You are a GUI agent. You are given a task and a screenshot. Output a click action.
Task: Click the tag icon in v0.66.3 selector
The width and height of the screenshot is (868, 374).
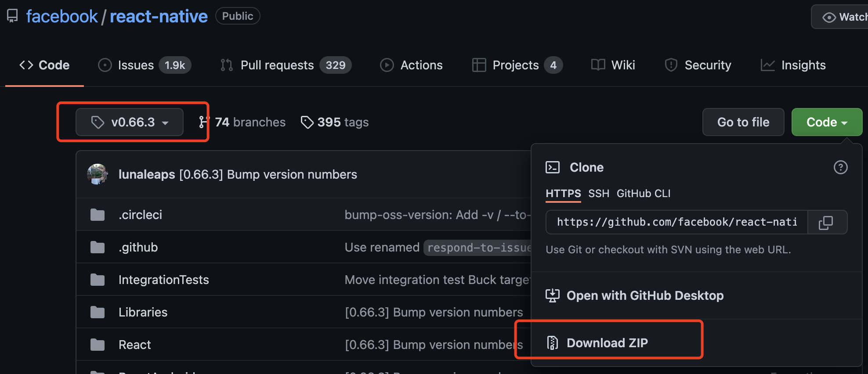click(x=98, y=122)
